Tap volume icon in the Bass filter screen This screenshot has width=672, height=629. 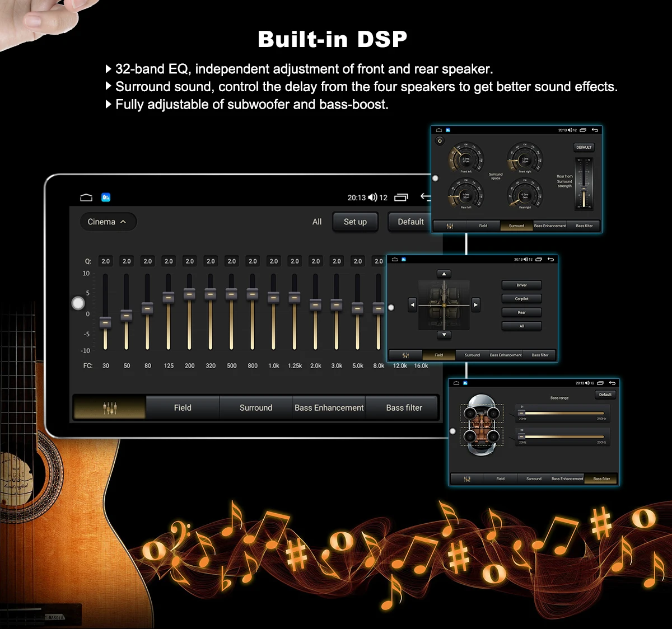point(587,383)
